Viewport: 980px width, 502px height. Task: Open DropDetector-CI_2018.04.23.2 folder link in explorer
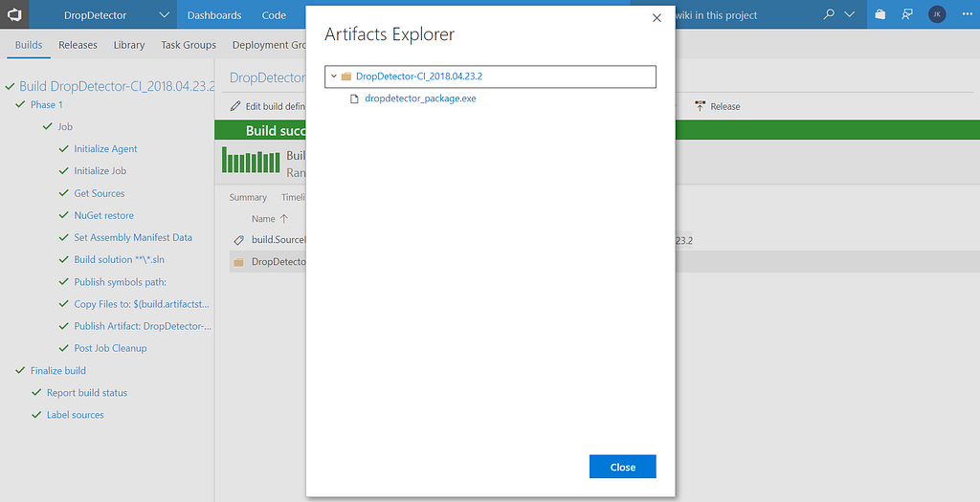[419, 76]
